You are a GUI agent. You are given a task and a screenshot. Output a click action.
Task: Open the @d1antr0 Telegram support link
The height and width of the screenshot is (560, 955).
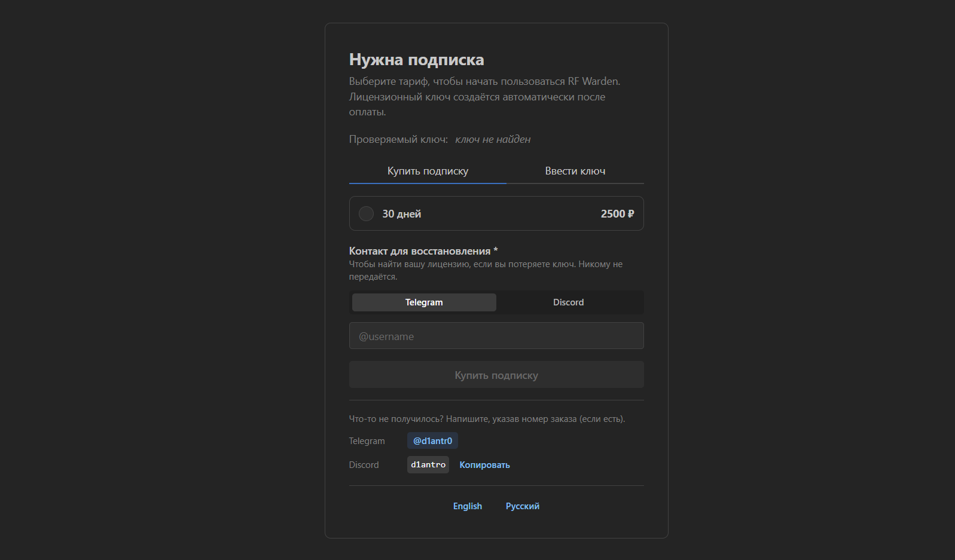point(433,440)
